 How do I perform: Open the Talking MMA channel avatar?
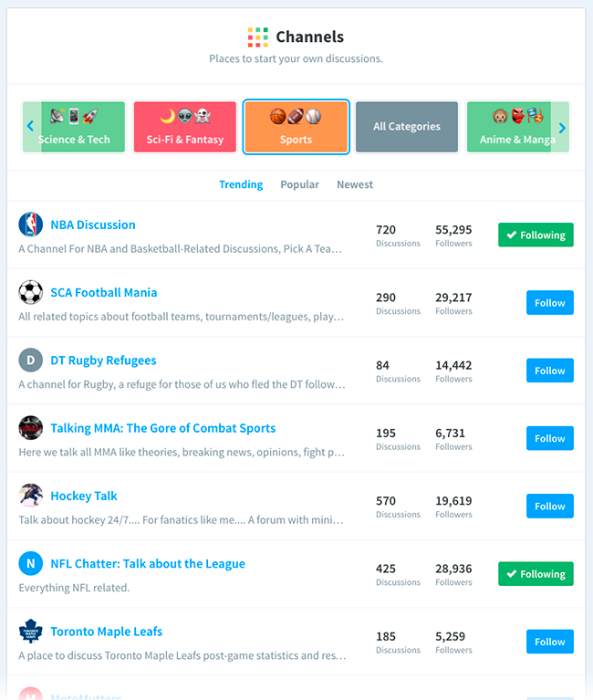pos(30,428)
